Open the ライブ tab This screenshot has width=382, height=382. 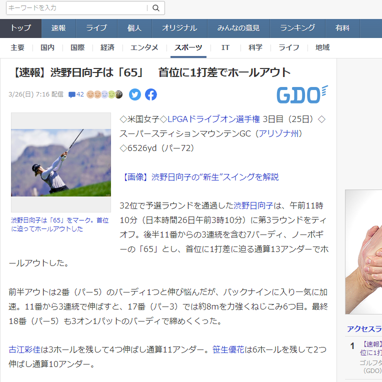coord(97,28)
